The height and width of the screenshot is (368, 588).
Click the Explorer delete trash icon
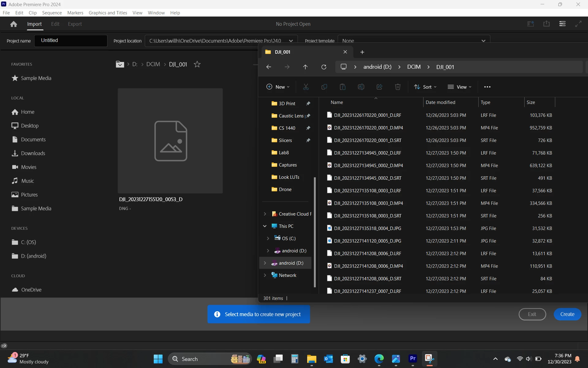(x=398, y=87)
